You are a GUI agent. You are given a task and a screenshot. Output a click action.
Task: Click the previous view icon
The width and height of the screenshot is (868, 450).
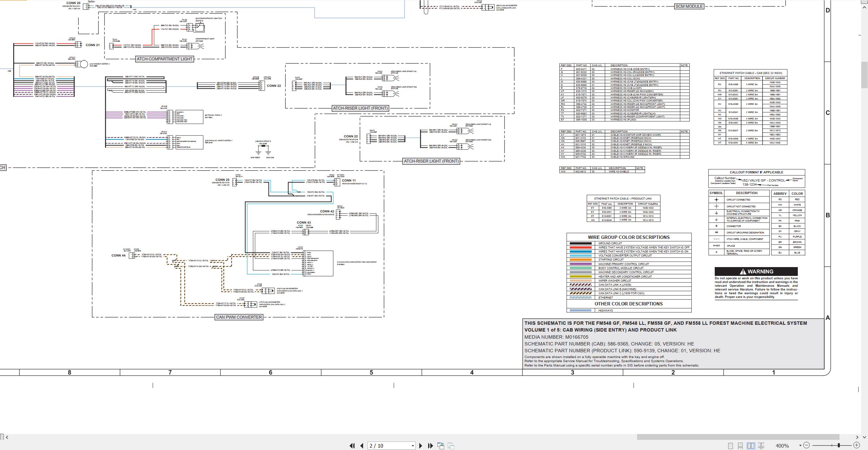coord(441,446)
